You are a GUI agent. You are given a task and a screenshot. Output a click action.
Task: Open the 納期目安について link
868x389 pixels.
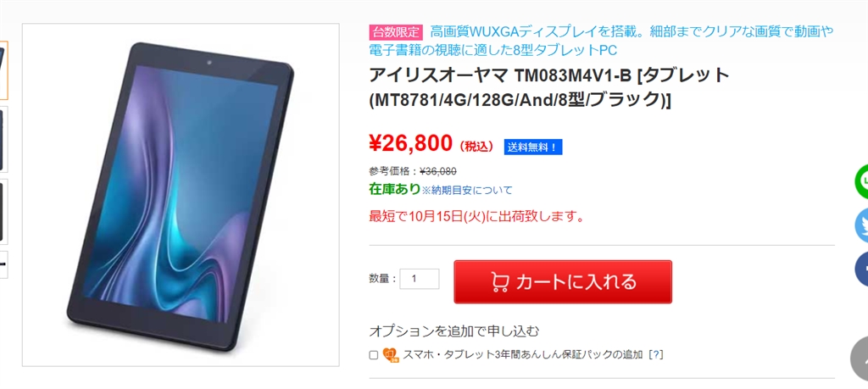coord(467,191)
